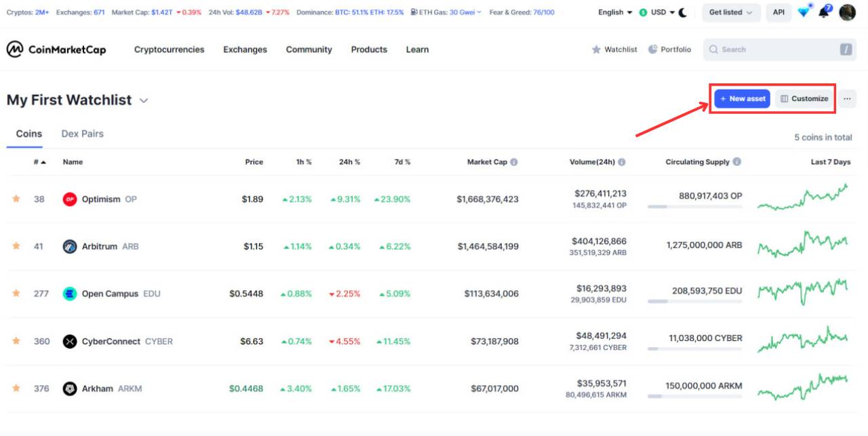This screenshot has height=436, width=868.
Task: Toggle dark mode moon icon
Action: (x=683, y=12)
